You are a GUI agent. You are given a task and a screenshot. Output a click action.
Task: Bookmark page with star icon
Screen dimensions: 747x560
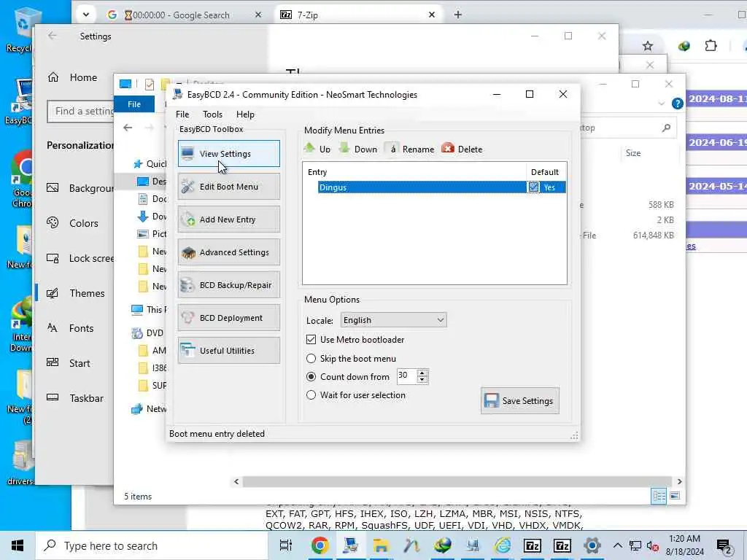pyautogui.click(x=648, y=46)
